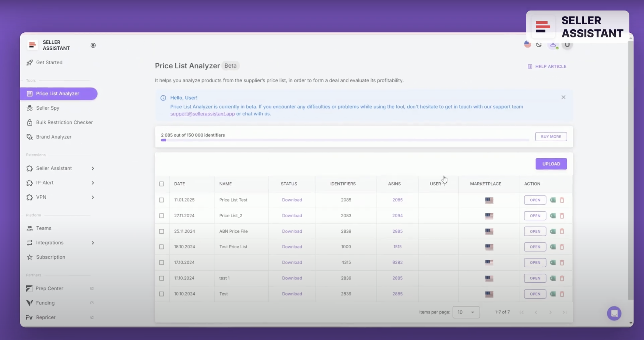Open notifications icon with green status dot
Viewport: 644px width, 340px height.
point(553,45)
